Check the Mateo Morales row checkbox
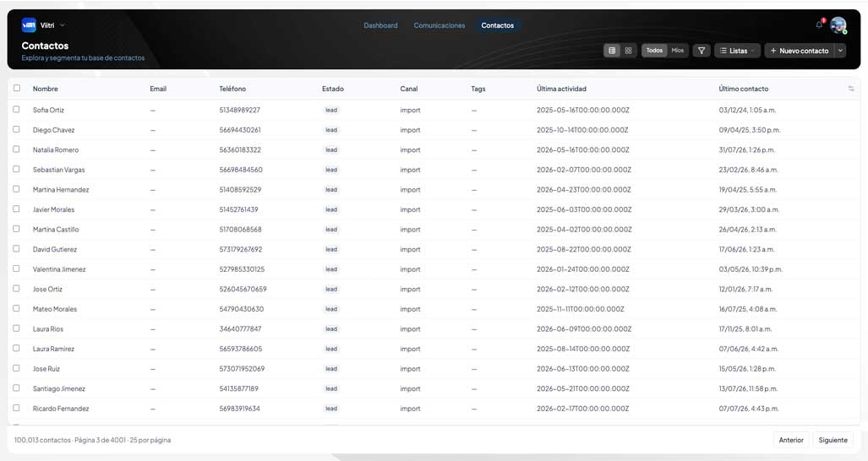Image resolution: width=868 pixels, height=461 pixels. 17,308
